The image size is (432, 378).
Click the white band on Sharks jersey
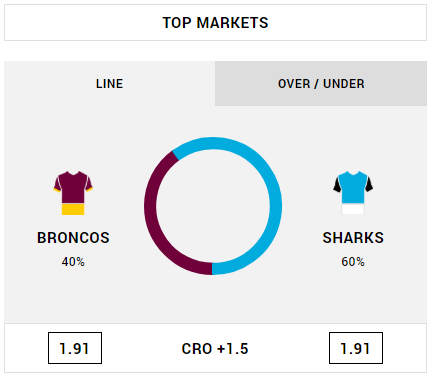(x=353, y=210)
